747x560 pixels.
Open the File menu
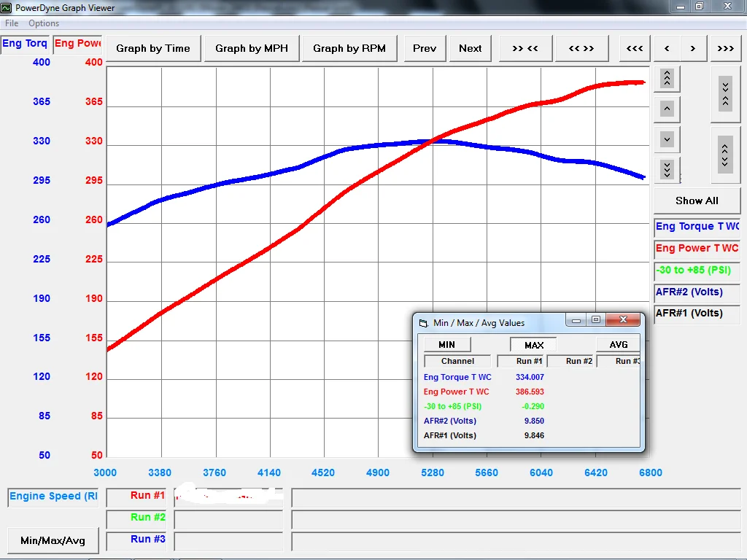(x=12, y=23)
